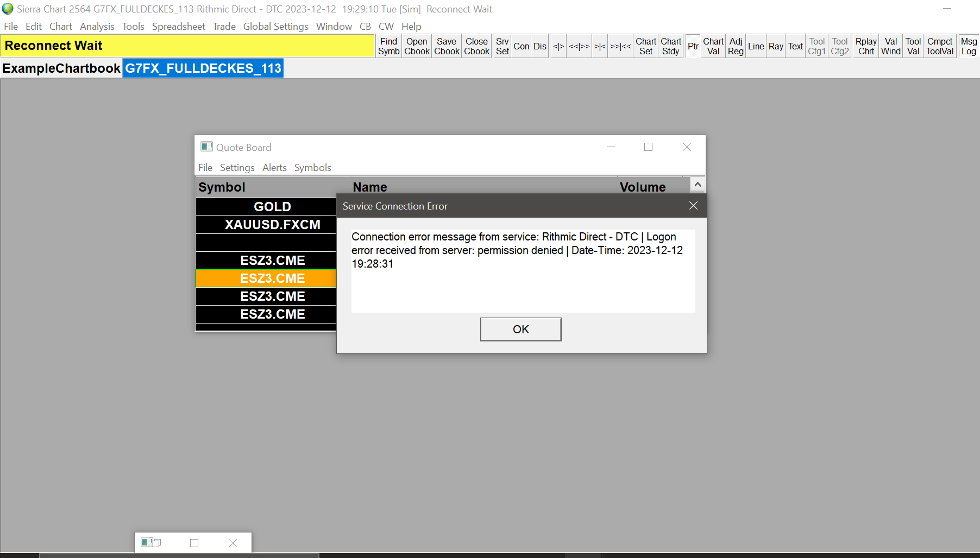Open the Window menu
The height and width of the screenshot is (558, 980).
click(x=334, y=27)
